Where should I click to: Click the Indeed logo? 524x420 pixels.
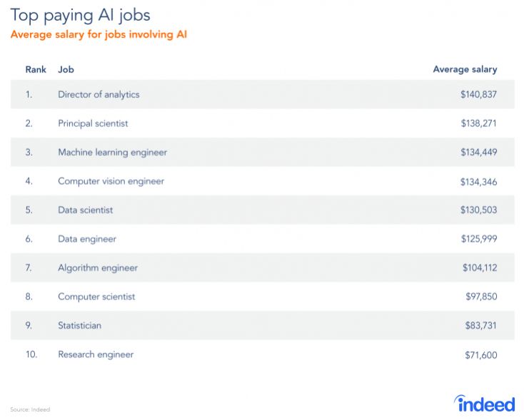click(x=485, y=403)
